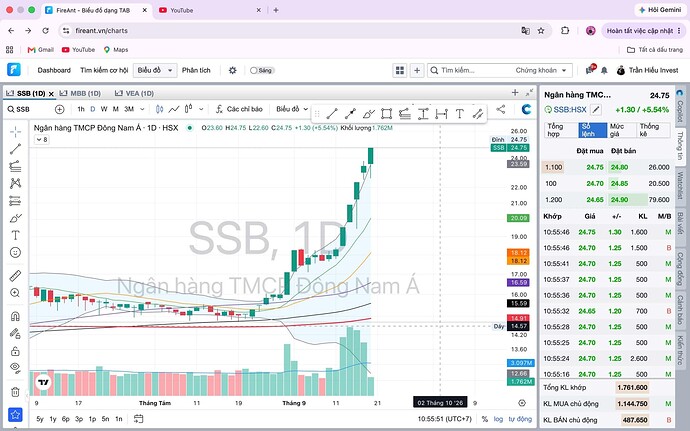Open Tìm kiếm cơ hội menu
This screenshot has height=431, width=690.
pyautogui.click(x=104, y=70)
